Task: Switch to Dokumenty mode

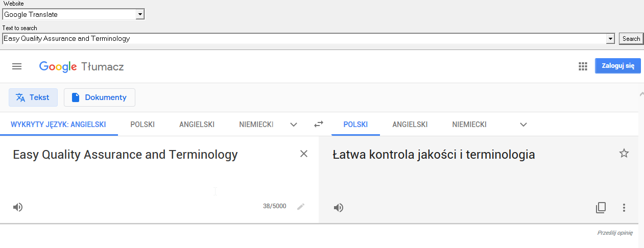Action: [100, 97]
